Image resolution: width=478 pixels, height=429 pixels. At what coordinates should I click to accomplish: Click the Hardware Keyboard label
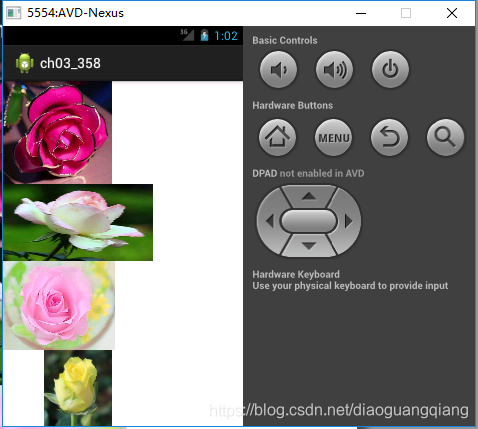[x=296, y=274]
